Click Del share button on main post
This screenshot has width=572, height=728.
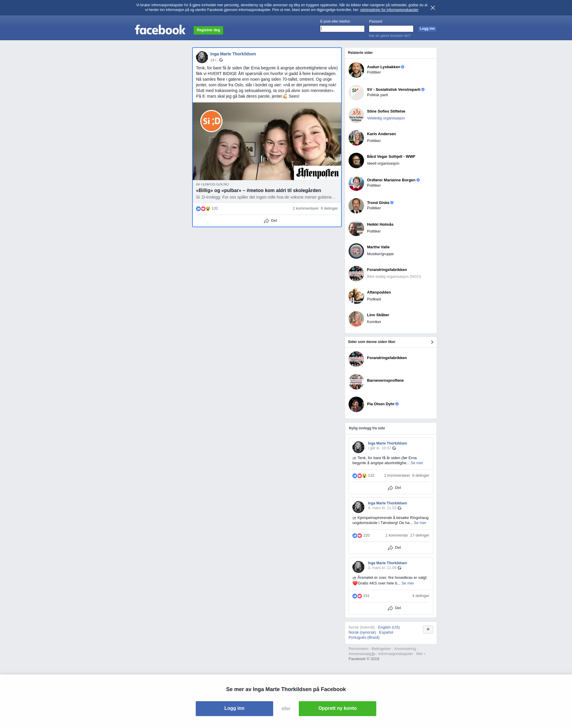tap(270, 221)
